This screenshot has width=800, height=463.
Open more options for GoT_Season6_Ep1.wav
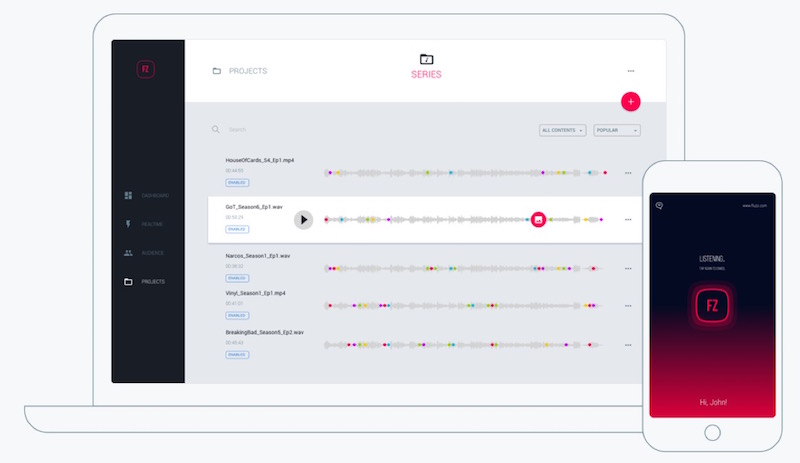628,220
